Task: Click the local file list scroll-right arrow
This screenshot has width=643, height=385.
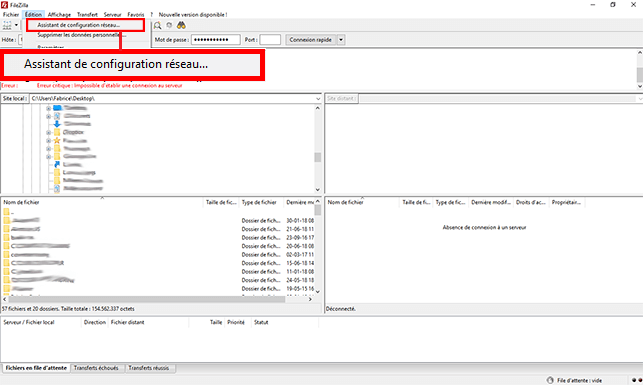Action: [x=310, y=299]
